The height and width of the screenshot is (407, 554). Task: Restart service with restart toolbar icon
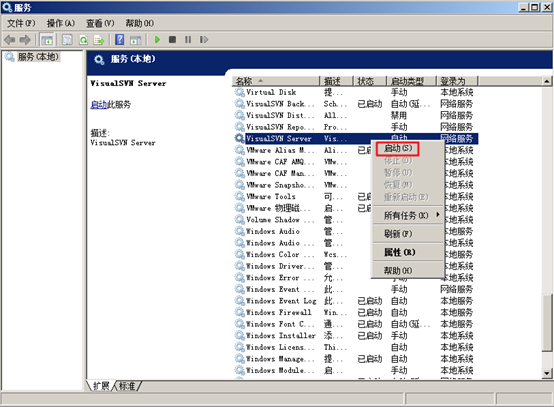click(x=204, y=40)
